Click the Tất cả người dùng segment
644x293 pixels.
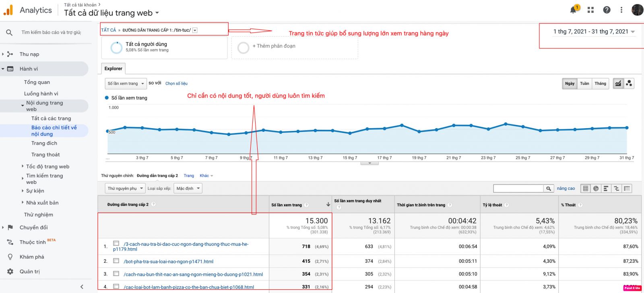pos(164,48)
